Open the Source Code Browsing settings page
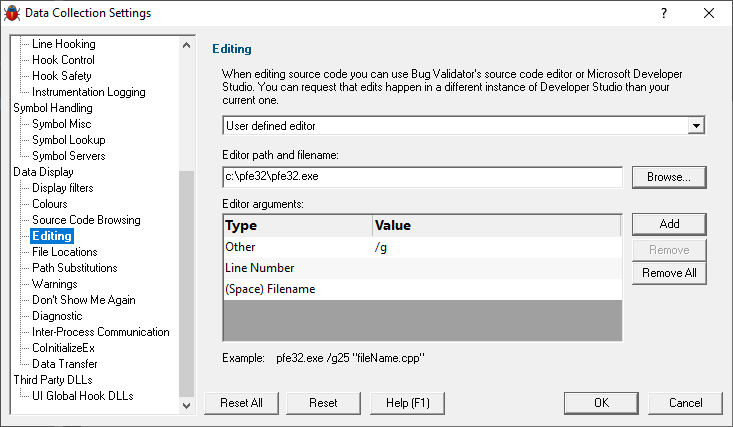Screen dimensions: 733x427 point(86,220)
